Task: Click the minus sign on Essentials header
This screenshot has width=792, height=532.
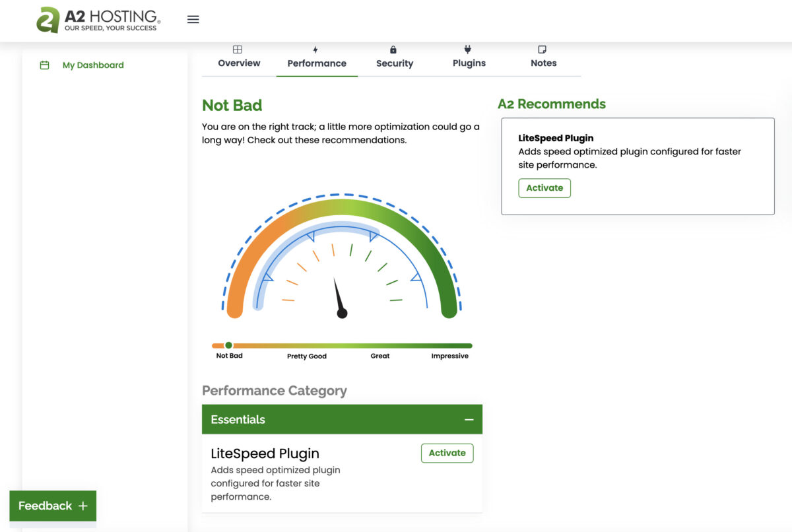Action: click(x=469, y=419)
